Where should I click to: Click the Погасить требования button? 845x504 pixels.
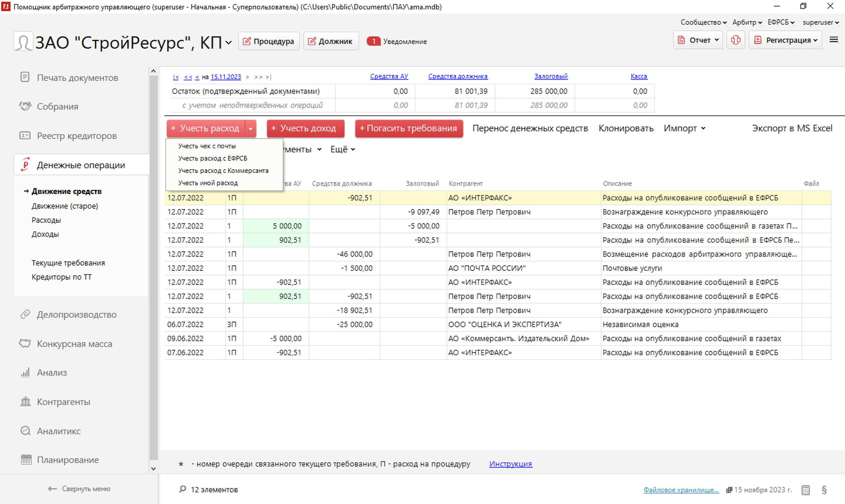click(409, 129)
